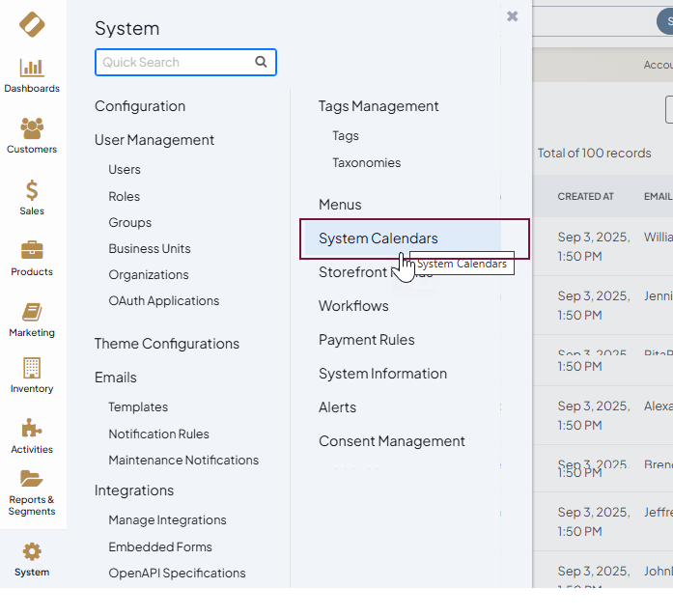Type in the Quick Search field
The image size is (673, 616).
click(x=174, y=62)
